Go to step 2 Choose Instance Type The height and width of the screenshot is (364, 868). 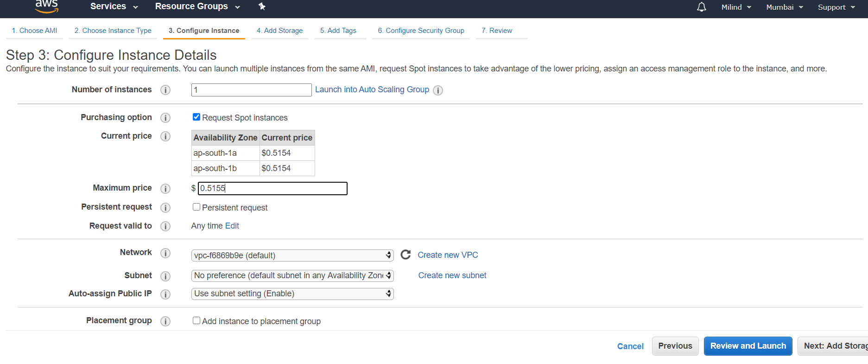113,31
